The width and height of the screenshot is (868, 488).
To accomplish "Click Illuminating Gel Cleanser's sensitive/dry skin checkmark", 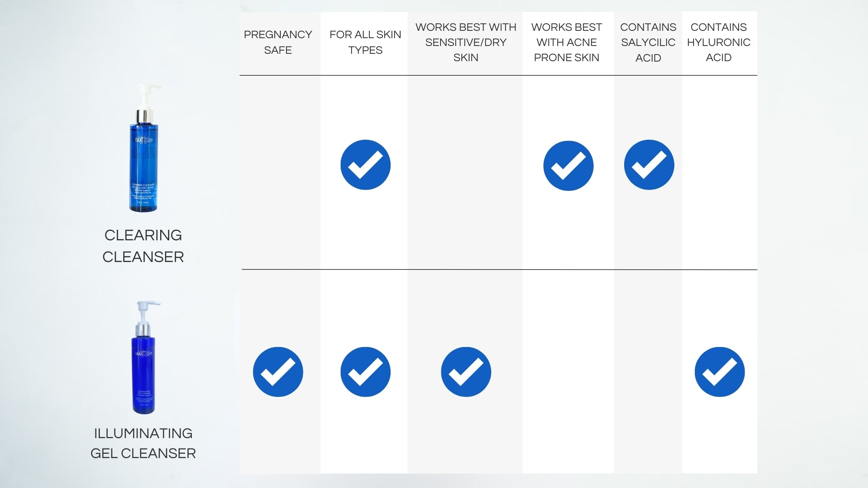I will 466,372.
